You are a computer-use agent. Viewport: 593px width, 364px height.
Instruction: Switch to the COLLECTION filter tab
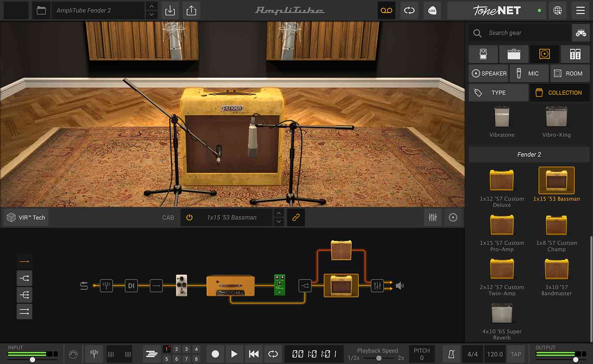[559, 93]
